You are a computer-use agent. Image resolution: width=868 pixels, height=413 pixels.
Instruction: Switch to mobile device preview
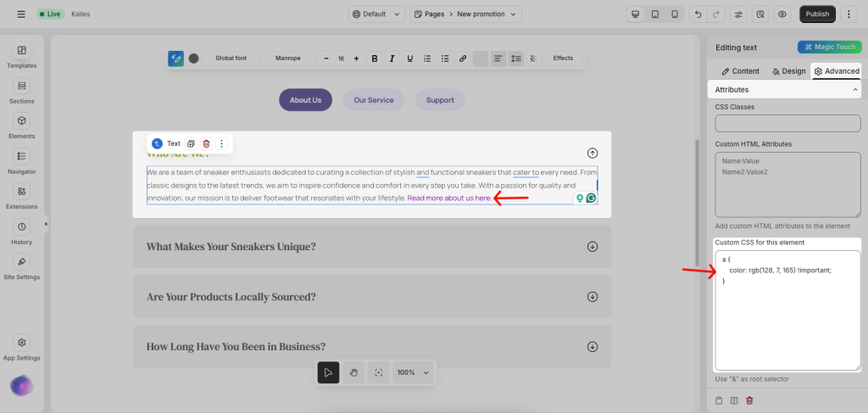(674, 14)
